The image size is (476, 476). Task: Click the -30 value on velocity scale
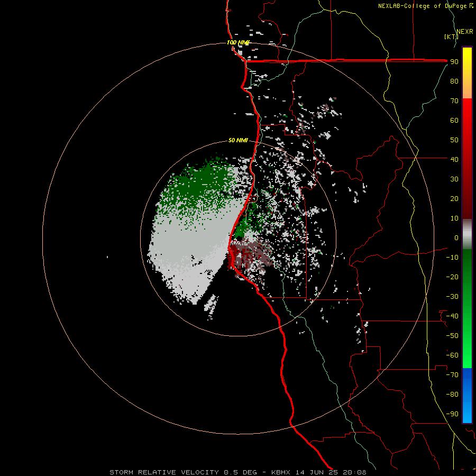click(452, 297)
